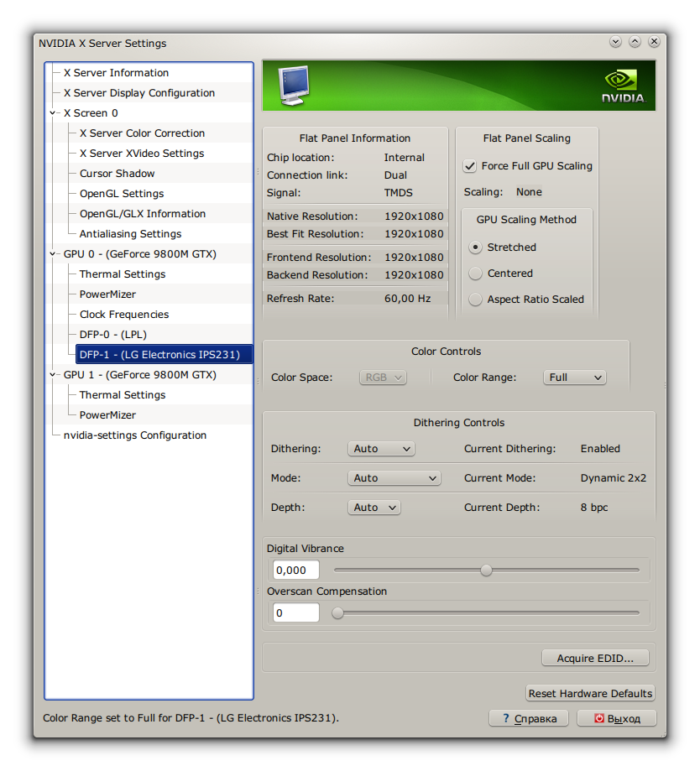
Task: Open the dithering Mode dropdown
Action: point(394,478)
